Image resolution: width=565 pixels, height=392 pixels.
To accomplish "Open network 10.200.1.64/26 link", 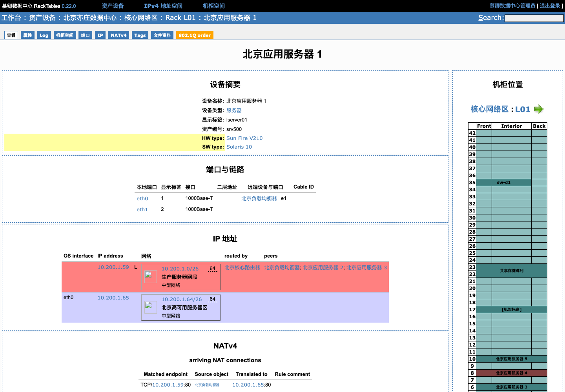I will point(182,299).
